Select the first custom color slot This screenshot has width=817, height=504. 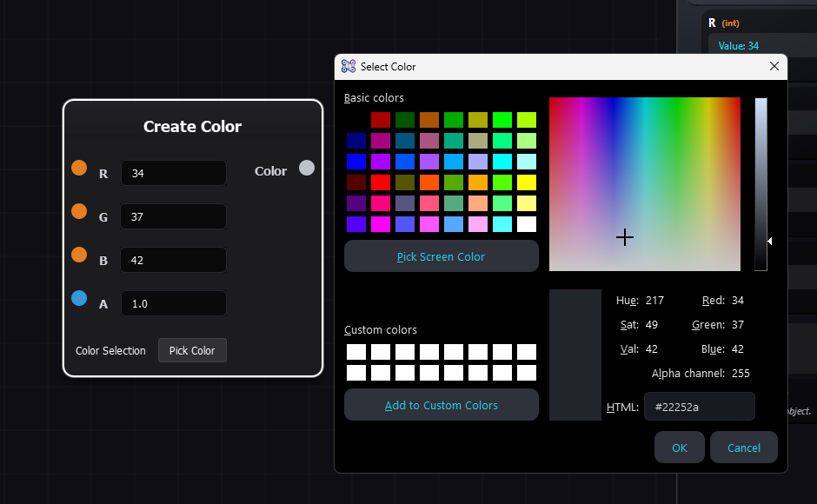click(356, 352)
